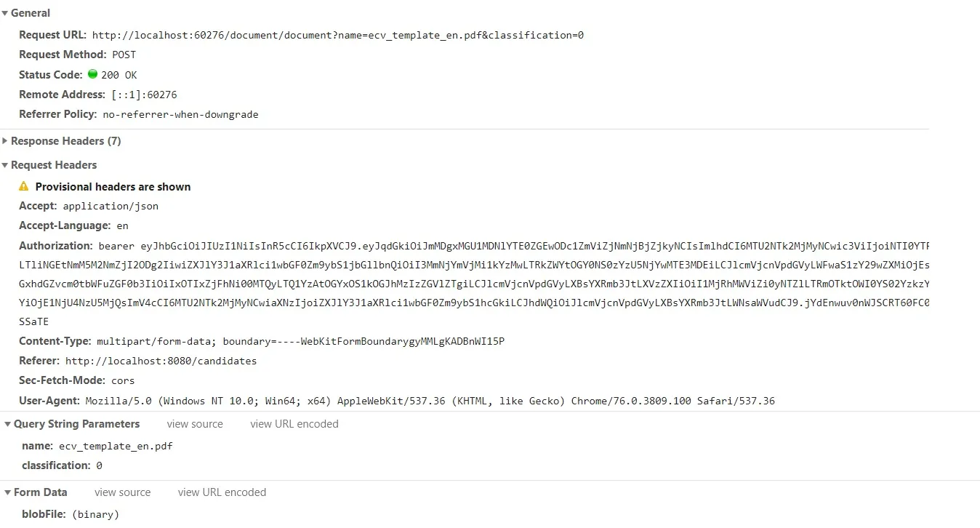Click the green status code indicator
The width and height of the screenshot is (980, 528).
[x=92, y=74]
